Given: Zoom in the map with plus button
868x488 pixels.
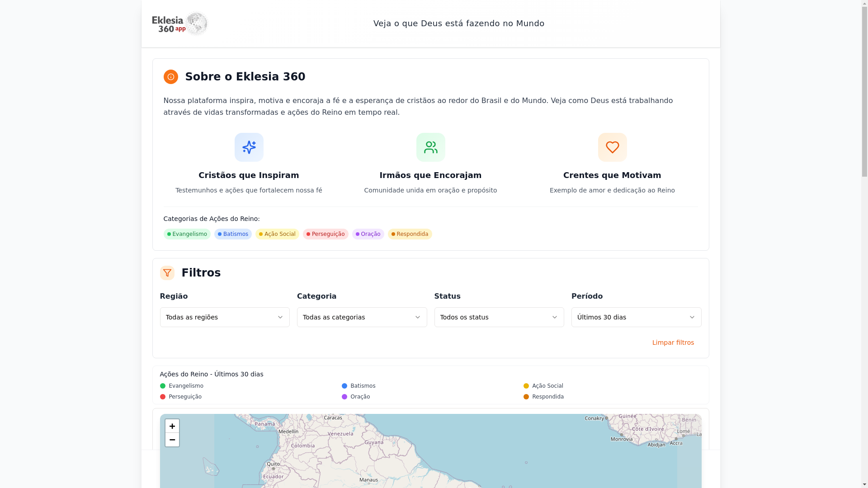Looking at the screenshot, I should coord(172,426).
